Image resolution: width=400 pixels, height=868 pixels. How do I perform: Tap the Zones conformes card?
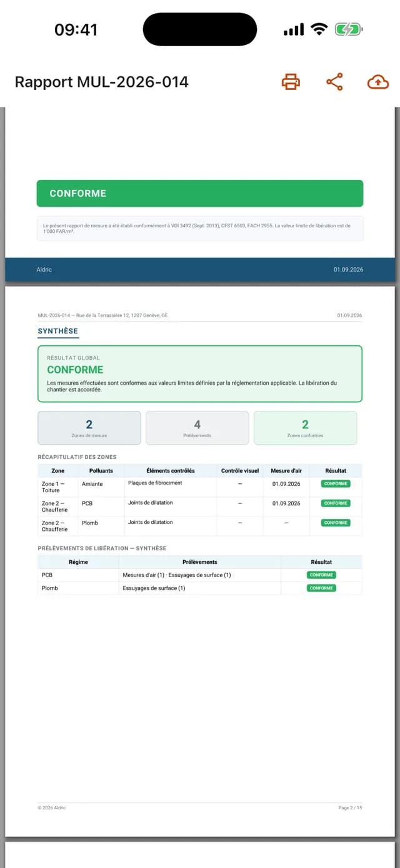click(306, 428)
